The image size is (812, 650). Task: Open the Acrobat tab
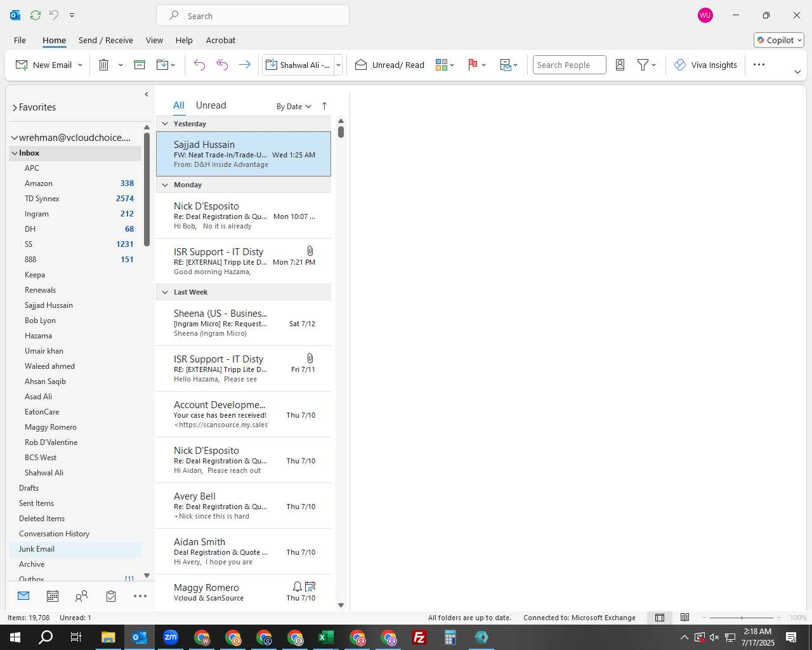point(221,40)
